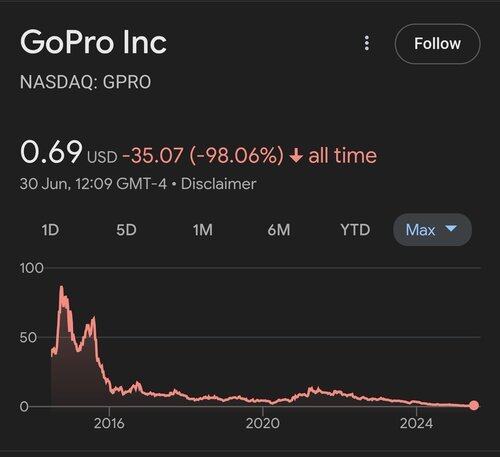Show the YTD price chart

[355, 230]
